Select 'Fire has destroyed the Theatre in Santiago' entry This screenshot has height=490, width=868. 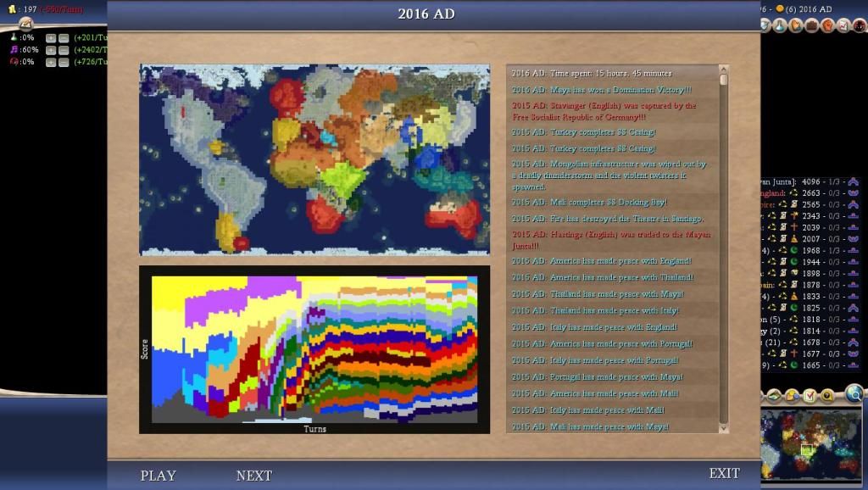pyautogui.click(x=612, y=219)
